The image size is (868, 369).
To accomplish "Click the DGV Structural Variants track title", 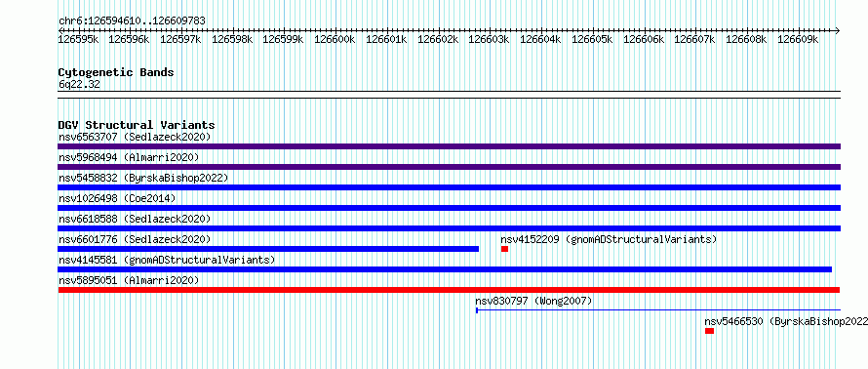I will tap(137, 125).
